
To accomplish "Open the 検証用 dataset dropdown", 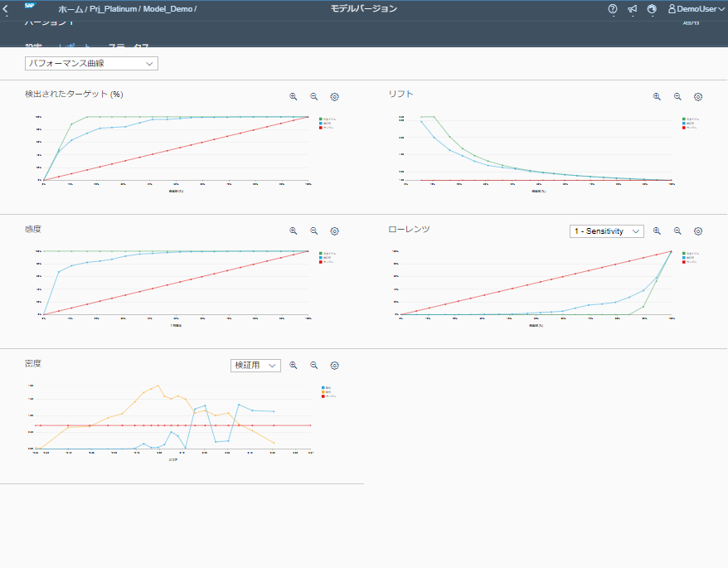I will coord(255,366).
